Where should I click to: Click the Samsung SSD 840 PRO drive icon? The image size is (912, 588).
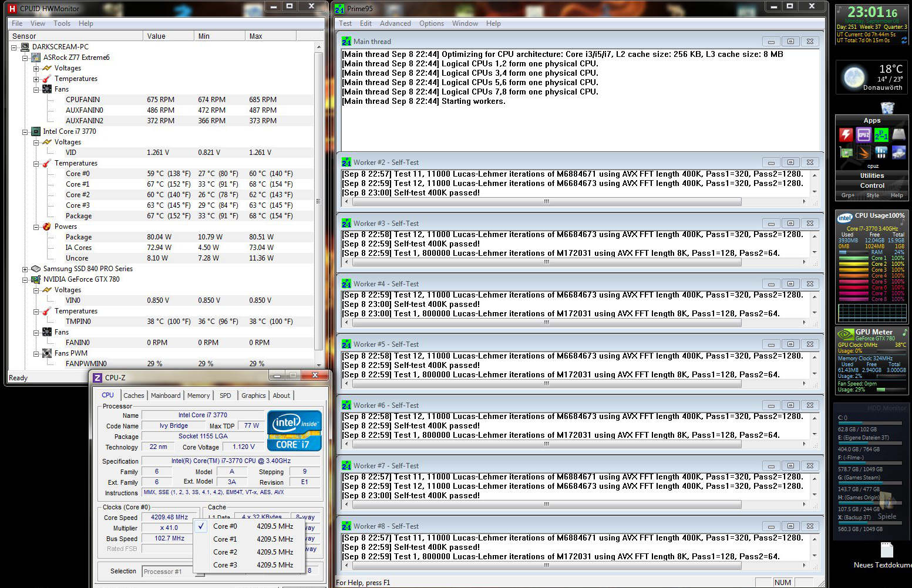coord(36,269)
